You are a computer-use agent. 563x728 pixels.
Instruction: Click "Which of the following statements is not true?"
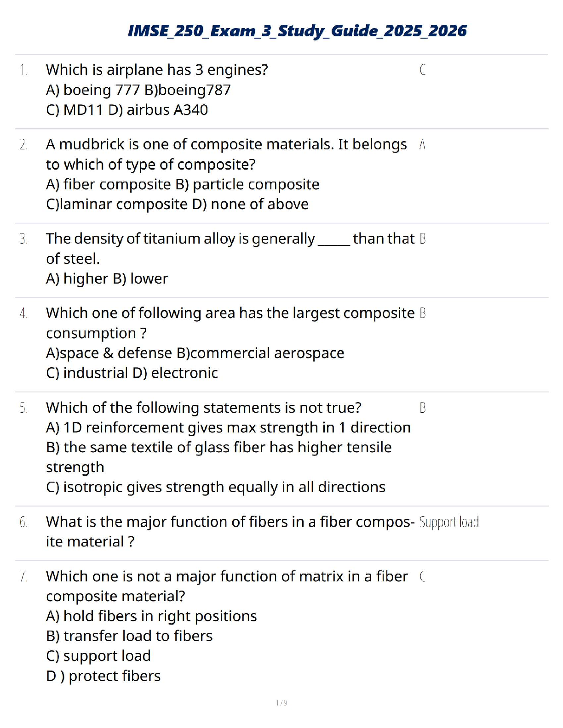(x=204, y=408)
